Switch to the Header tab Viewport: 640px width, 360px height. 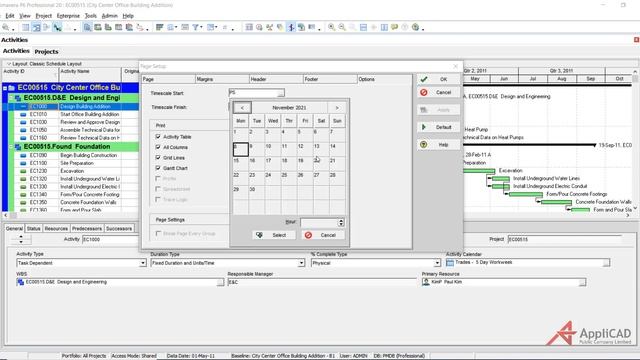(276, 79)
